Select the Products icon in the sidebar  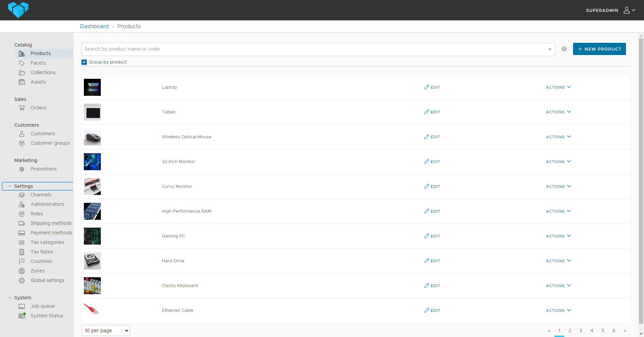pyautogui.click(x=22, y=53)
